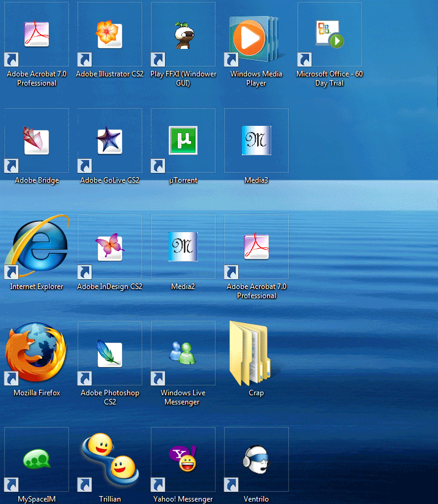Select the Ventrilo headset icon
The height and width of the screenshot is (504, 438).
[x=257, y=459]
